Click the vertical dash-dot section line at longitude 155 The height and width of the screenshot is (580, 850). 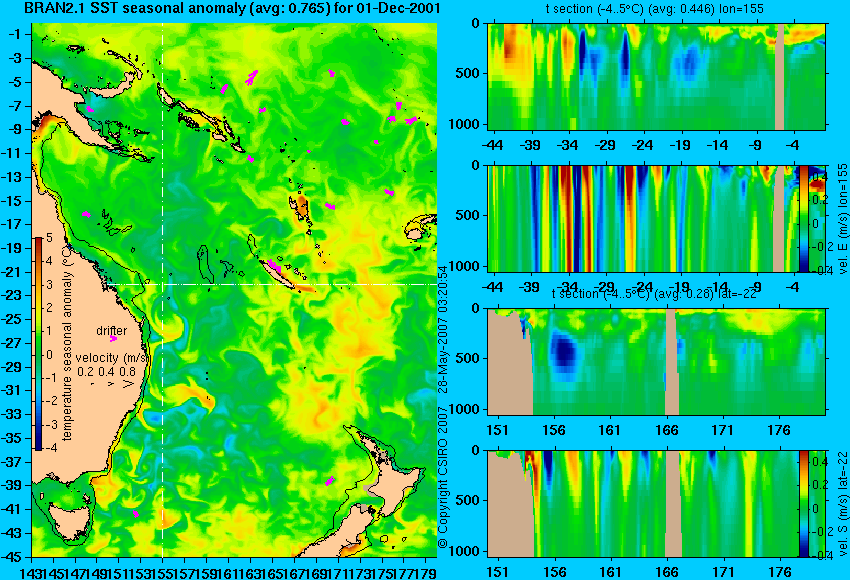click(163, 290)
